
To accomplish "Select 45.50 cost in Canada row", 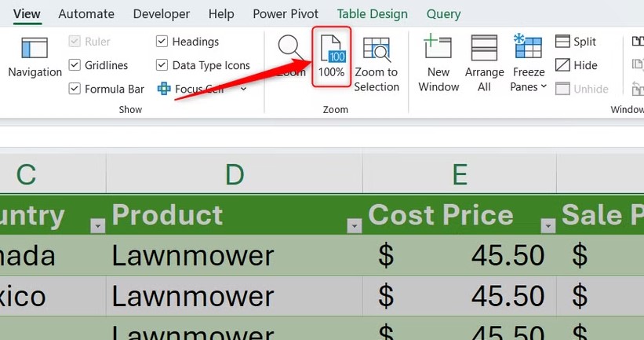I will (x=460, y=255).
